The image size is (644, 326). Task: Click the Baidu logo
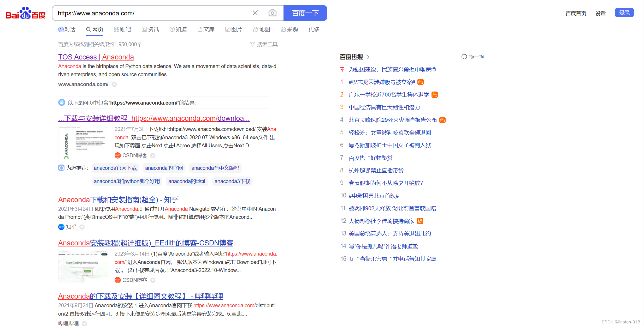click(x=26, y=13)
